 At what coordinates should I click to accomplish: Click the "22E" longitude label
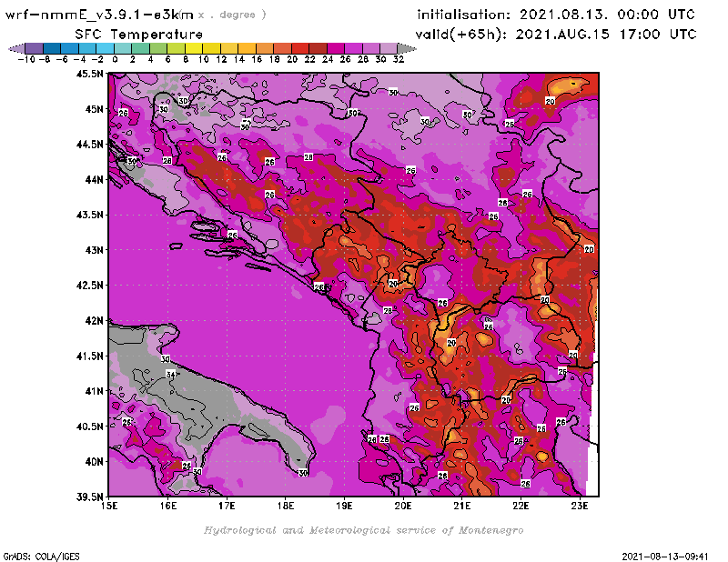click(521, 506)
